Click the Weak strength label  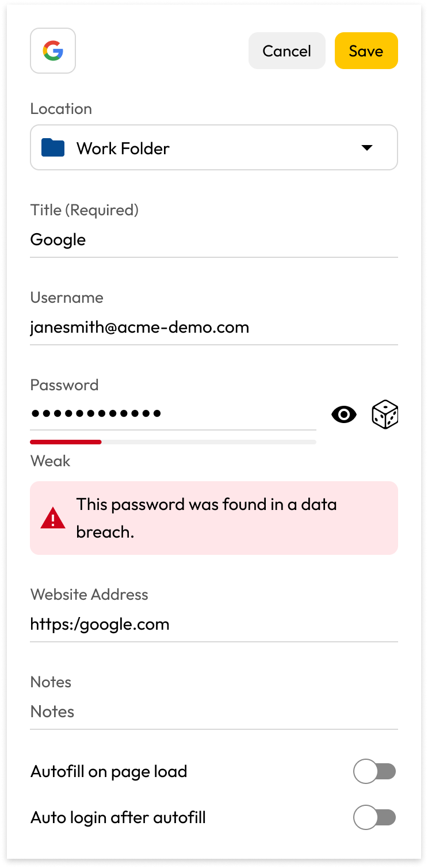pos(51,460)
